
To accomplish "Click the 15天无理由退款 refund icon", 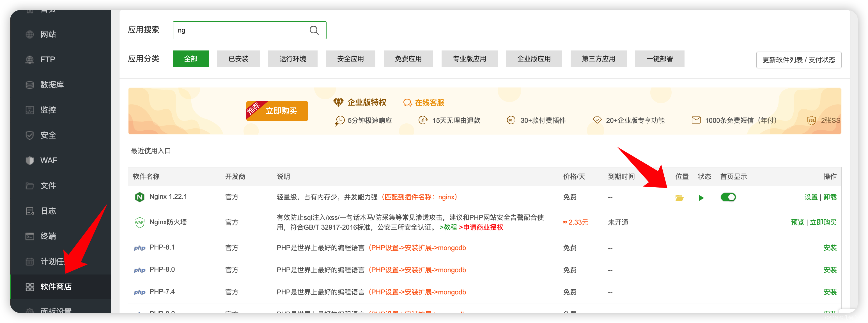I will click(x=423, y=120).
